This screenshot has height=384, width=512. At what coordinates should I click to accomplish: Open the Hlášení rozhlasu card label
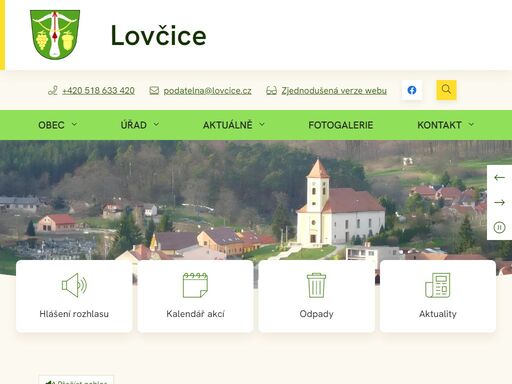(x=74, y=314)
